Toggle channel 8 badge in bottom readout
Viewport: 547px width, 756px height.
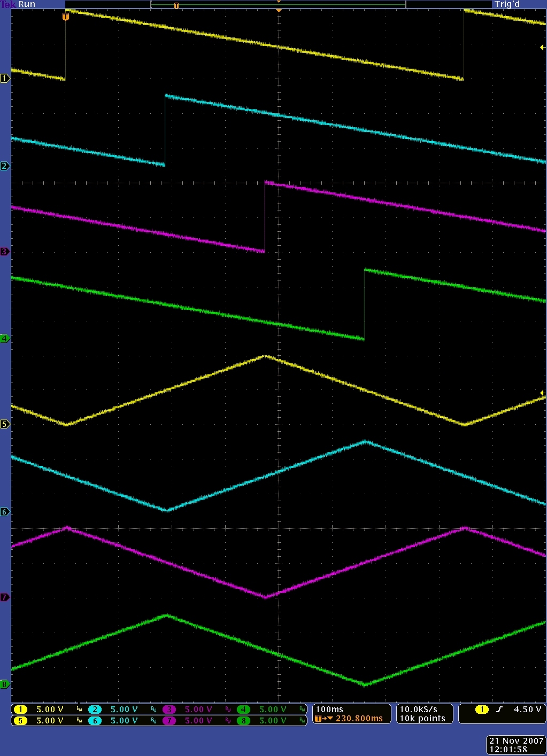243,720
